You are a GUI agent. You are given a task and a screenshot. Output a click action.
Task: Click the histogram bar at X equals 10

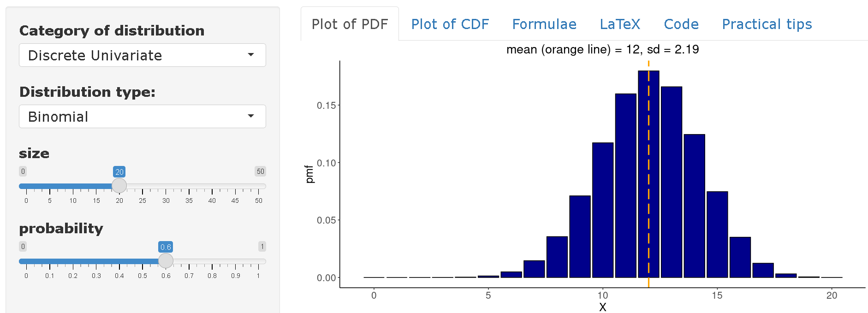[x=603, y=210]
